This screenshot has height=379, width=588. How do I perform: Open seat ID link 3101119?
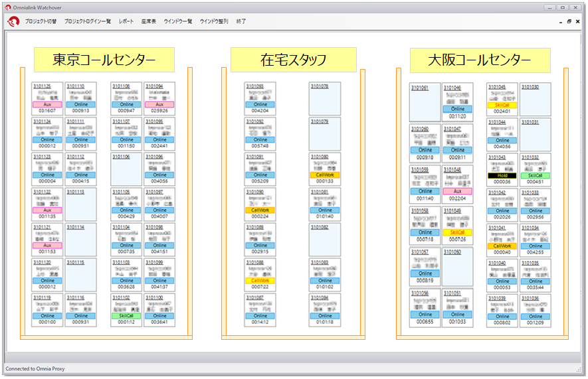42,298
